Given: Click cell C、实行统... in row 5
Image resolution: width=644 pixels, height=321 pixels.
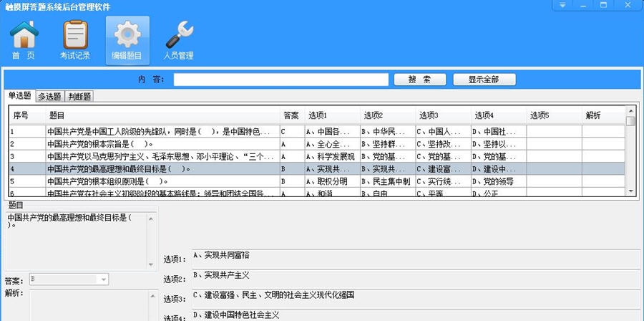Looking at the screenshot, I should [x=443, y=181].
